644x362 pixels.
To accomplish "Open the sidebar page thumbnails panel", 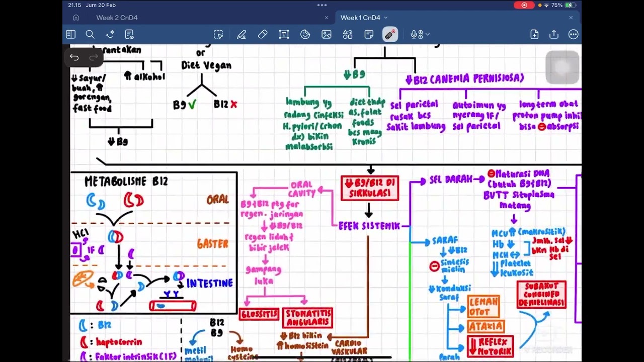I will 70,34.
